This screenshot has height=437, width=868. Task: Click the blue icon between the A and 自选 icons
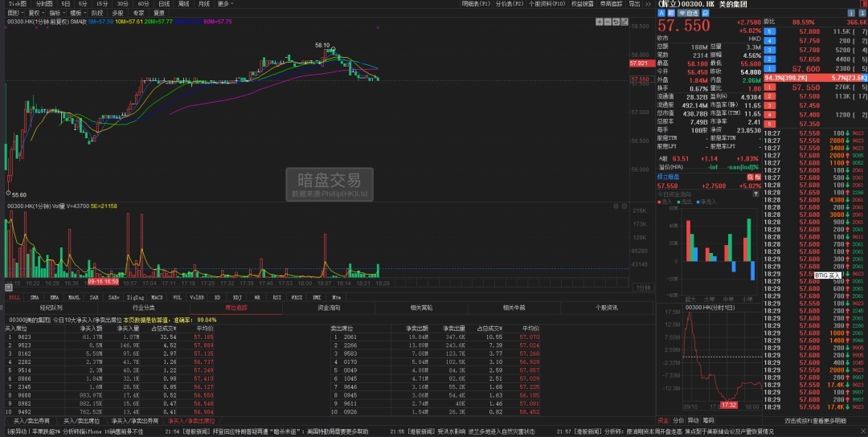[671, 13]
